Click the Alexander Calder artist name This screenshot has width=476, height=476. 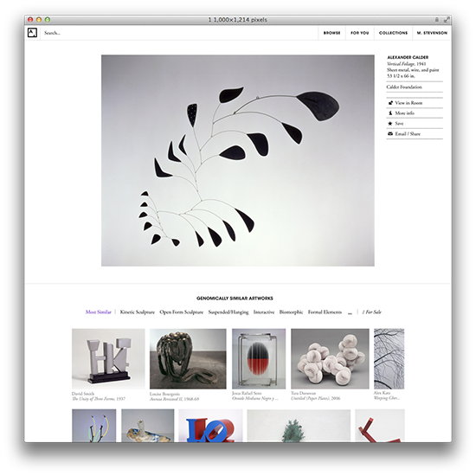coord(408,57)
